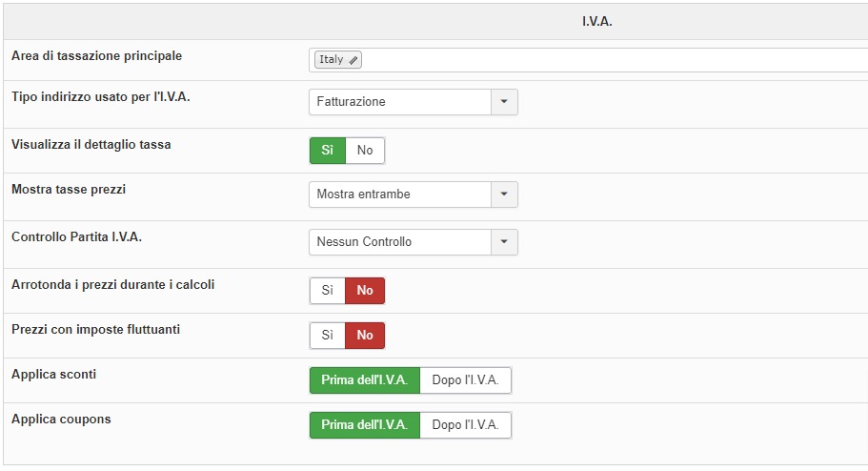Set Visualizza il dettaglio tassa to Si
Image resolution: width=868 pixels, height=471 pixels.
point(327,151)
